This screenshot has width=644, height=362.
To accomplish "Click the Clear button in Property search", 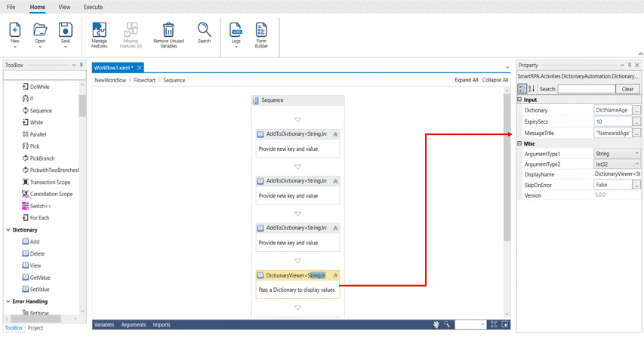I will [x=627, y=89].
